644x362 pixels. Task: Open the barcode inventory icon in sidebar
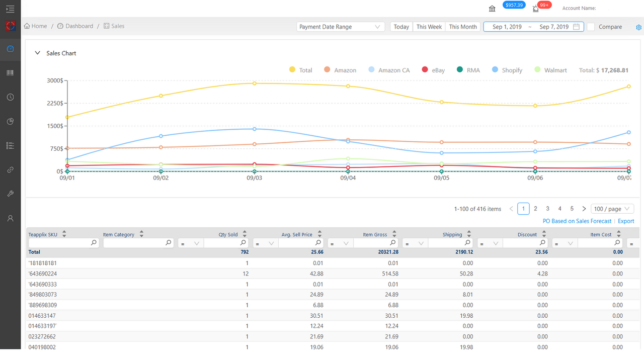[x=10, y=73]
